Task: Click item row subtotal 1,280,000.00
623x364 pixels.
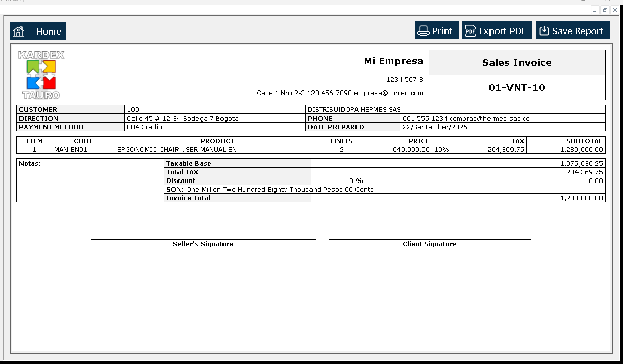Action: [x=582, y=150]
